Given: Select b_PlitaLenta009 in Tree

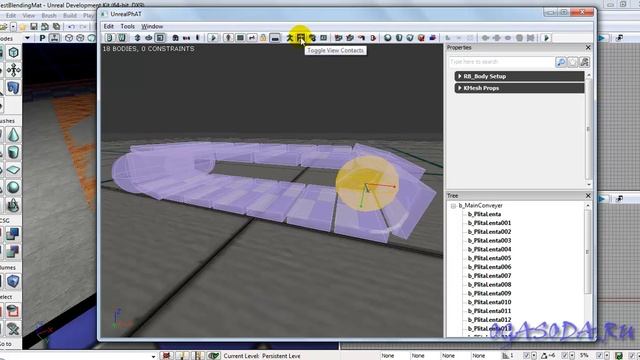Looking at the screenshot, I should (489, 293).
